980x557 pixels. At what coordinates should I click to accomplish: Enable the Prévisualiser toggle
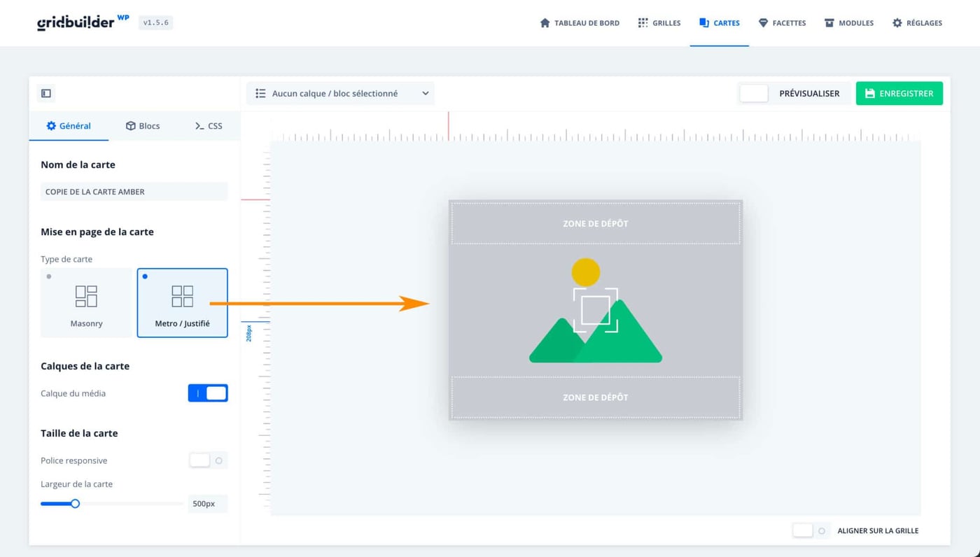pyautogui.click(x=754, y=92)
